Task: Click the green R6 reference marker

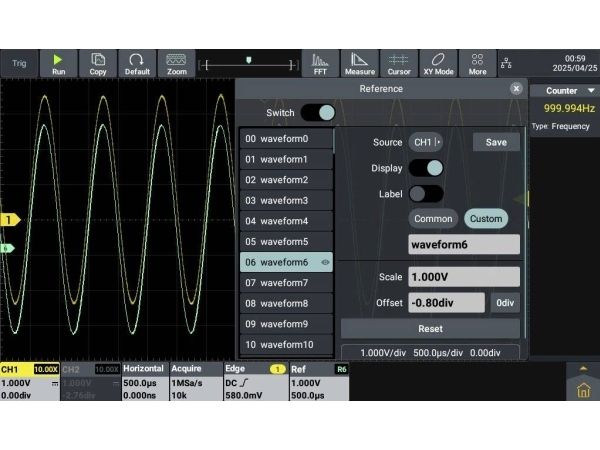Action: [x=7, y=249]
